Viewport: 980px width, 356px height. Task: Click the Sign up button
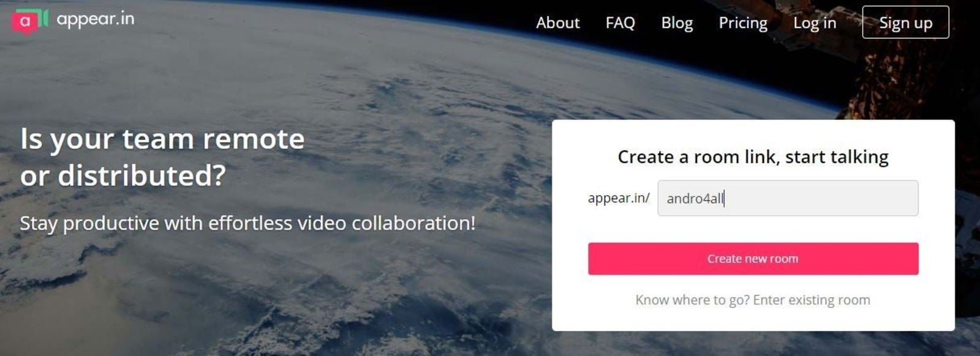click(x=905, y=23)
